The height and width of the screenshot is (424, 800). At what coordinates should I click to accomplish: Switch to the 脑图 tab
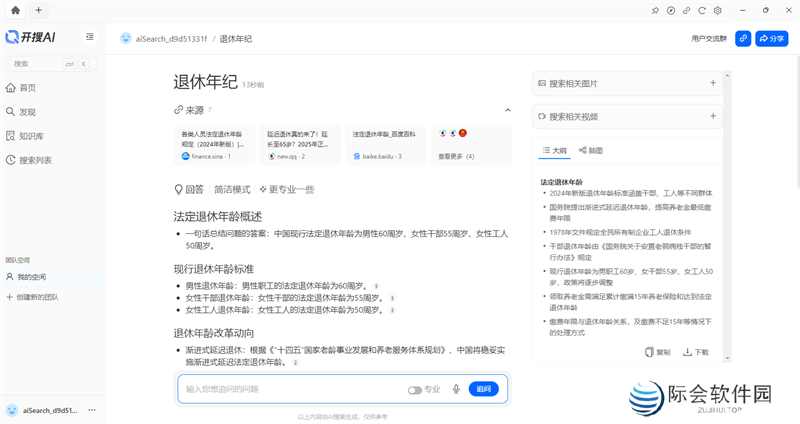pyautogui.click(x=591, y=150)
